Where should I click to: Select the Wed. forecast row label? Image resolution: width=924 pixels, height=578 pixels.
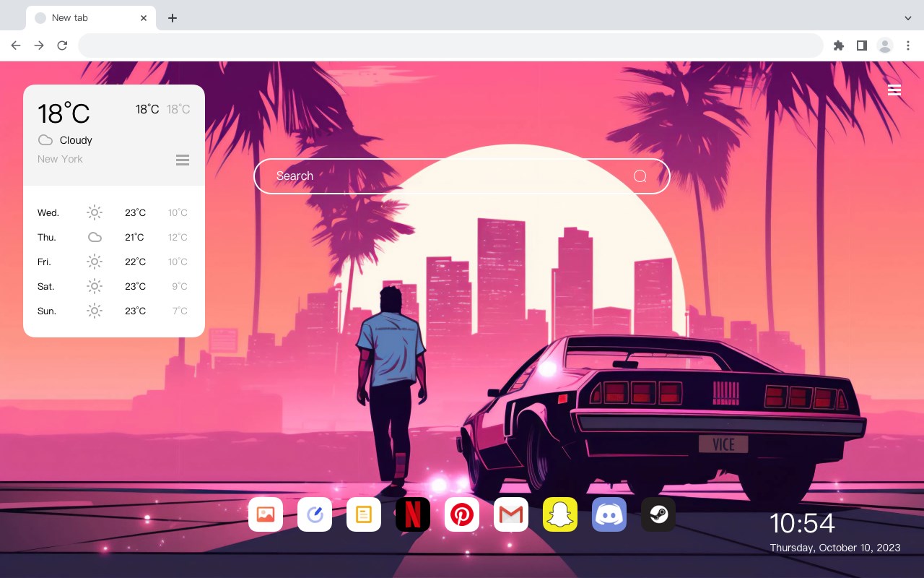48,212
